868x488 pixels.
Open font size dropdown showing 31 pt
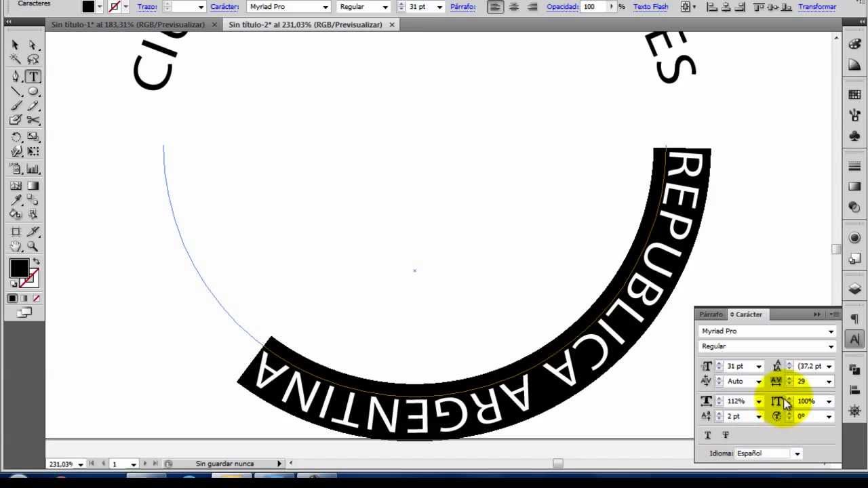[759, 367]
